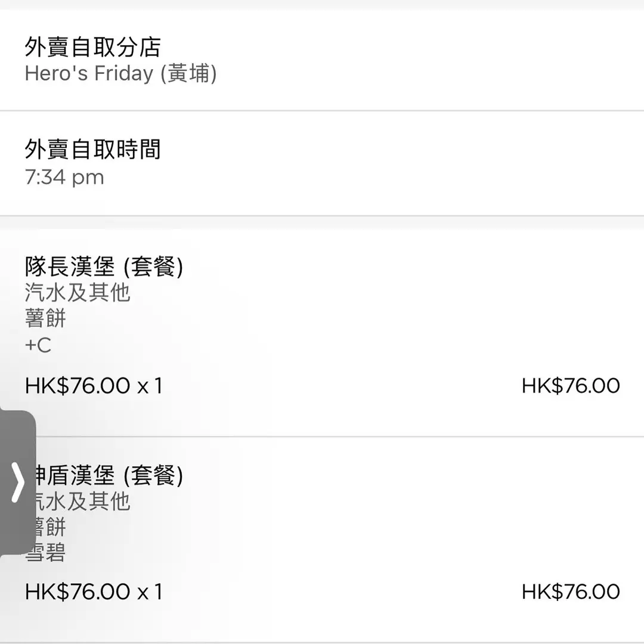Screen dimensions: 644x644
Task: Select 汽水及其他 under 隊長漢堡
Action: (x=78, y=293)
